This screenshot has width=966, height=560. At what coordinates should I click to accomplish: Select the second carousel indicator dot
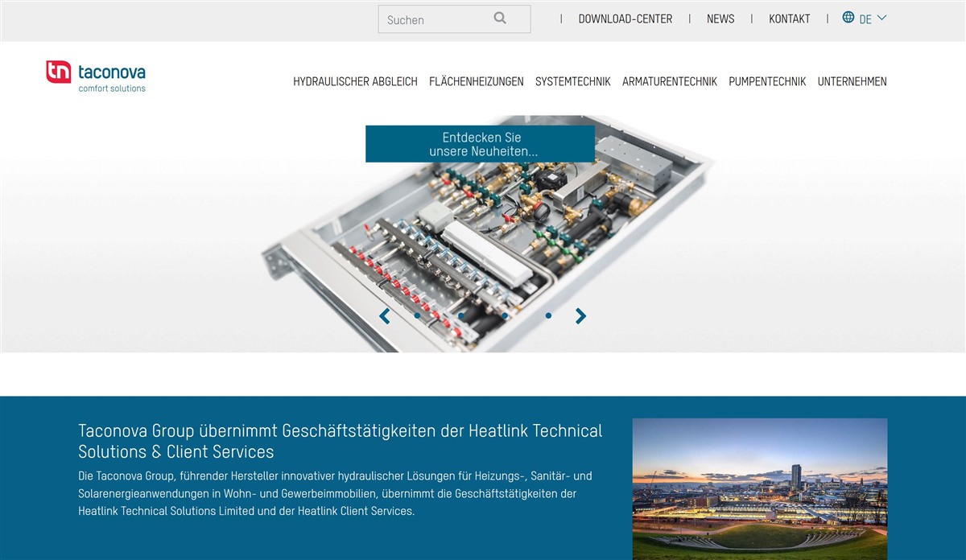pos(460,315)
